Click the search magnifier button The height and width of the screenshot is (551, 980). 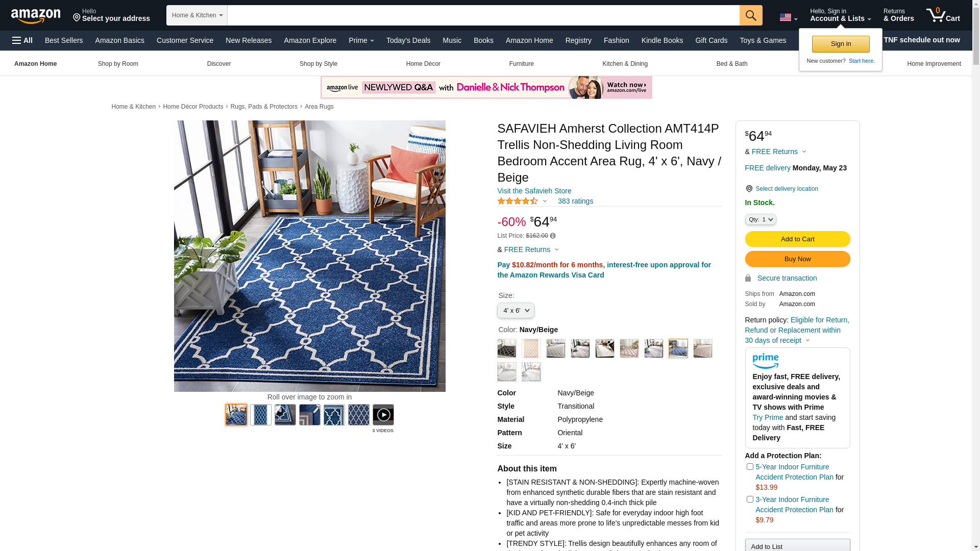[750, 15]
